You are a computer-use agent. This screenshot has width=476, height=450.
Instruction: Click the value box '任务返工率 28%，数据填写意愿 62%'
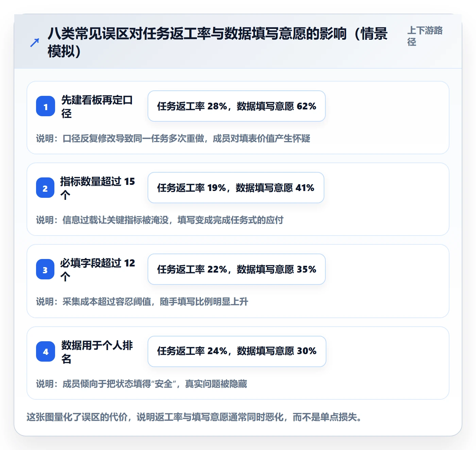[x=237, y=106]
